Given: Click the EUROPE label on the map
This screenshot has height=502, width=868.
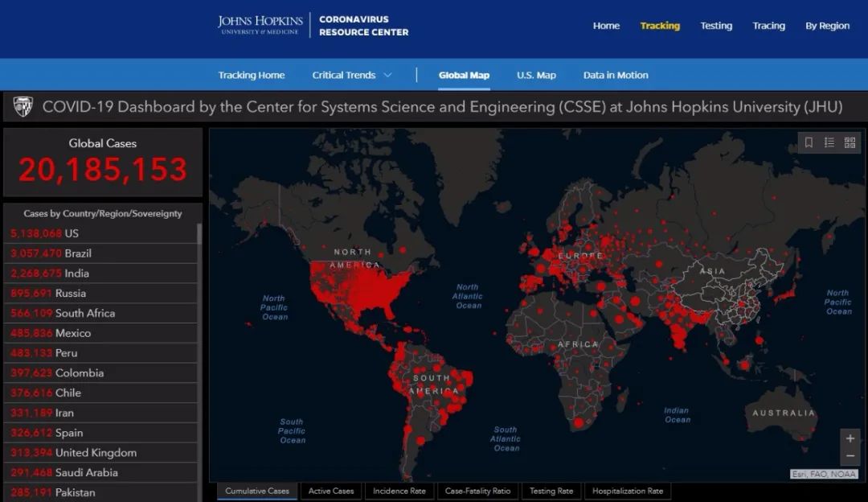Looking at the screenshot, I should tap(581, 256).
